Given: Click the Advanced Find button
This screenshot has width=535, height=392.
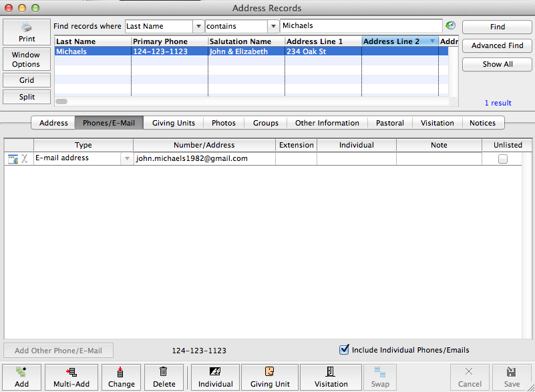Looking at the screenshot, I should point(496,46).
